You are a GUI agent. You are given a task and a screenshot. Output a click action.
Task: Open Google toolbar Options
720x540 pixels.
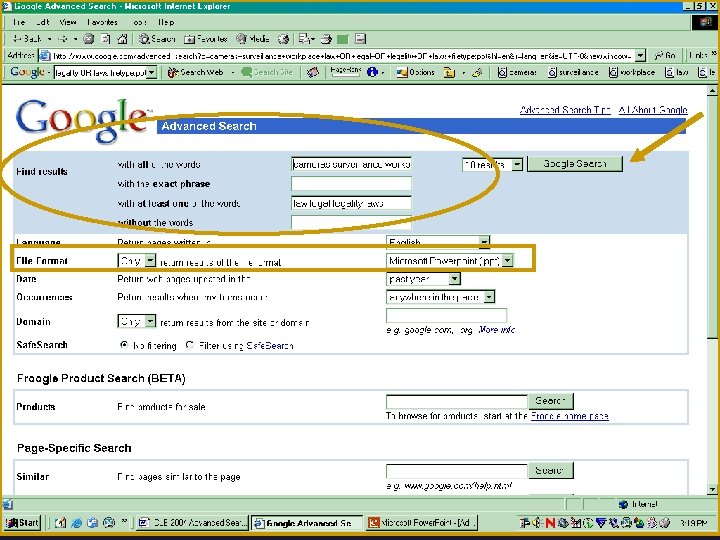[x=416, y=72]
